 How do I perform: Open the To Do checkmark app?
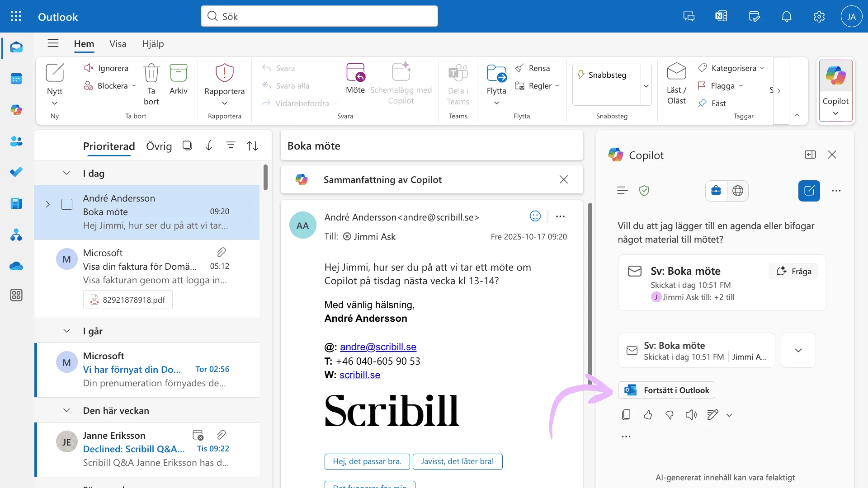[16, 172]
